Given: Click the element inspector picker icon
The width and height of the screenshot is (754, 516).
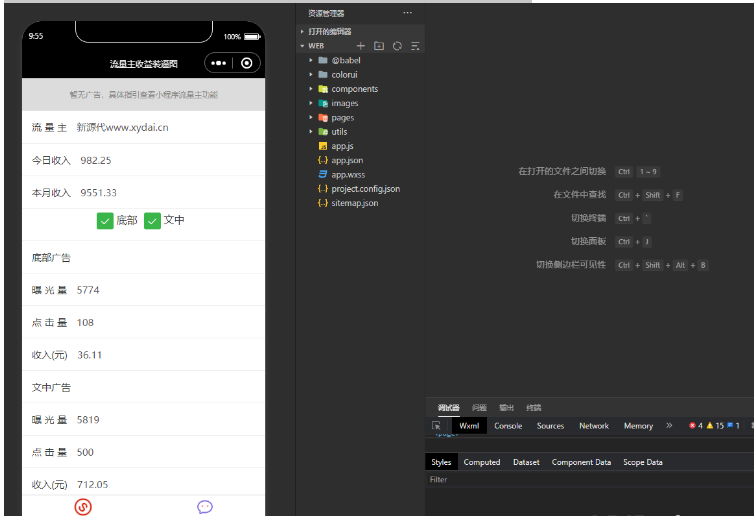Looking at the screenshot, I should coord(436,426).
